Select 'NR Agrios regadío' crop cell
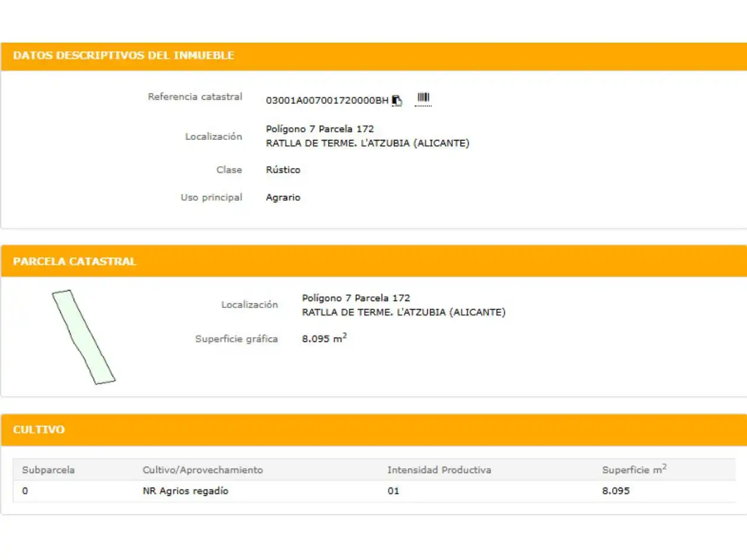This screenshot has height=560, width=747. [186, 491]
